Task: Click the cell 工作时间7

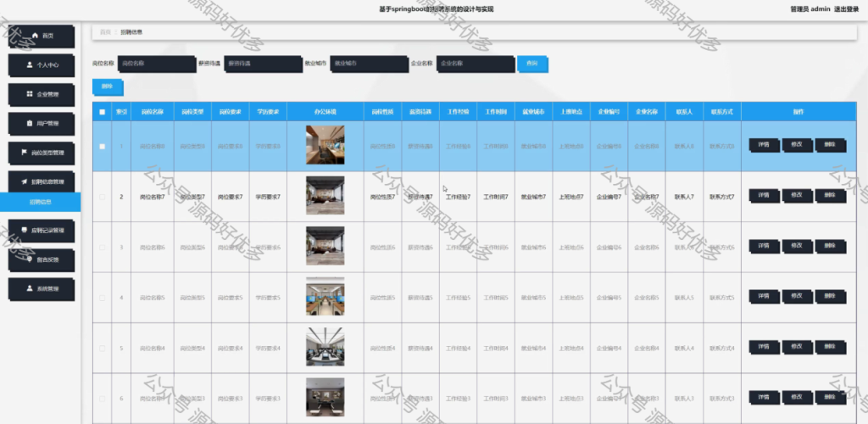Action: click(496, 197)
